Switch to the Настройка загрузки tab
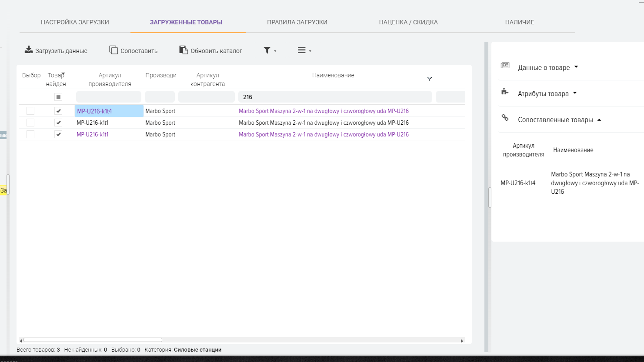Viewport: 644px width, 362px height. point(75,22)
